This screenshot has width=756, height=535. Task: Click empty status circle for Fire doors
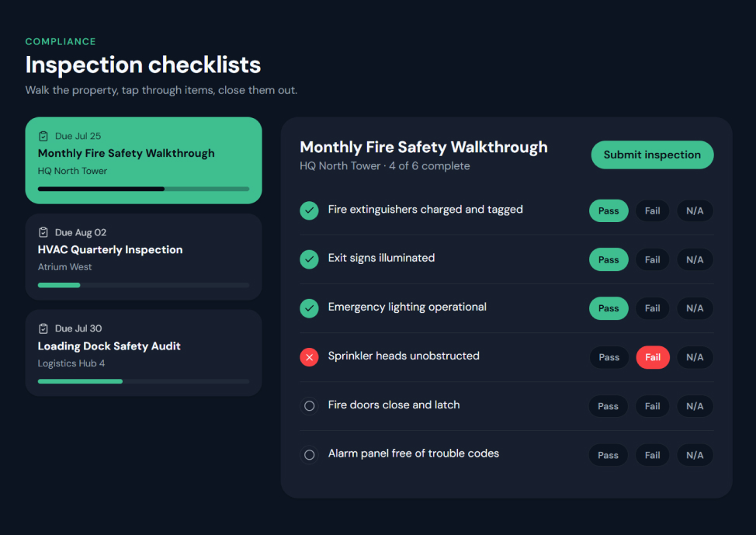pos(309,405)
